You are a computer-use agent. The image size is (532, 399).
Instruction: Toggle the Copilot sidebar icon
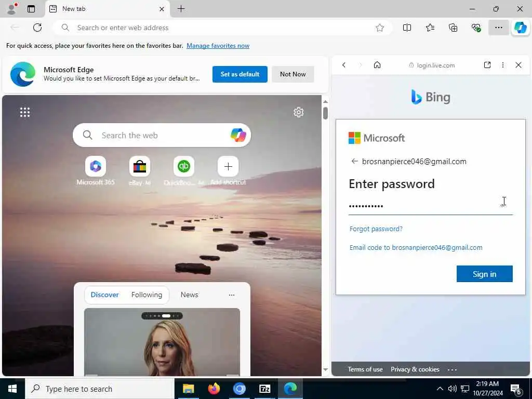[x=521, y=28]
